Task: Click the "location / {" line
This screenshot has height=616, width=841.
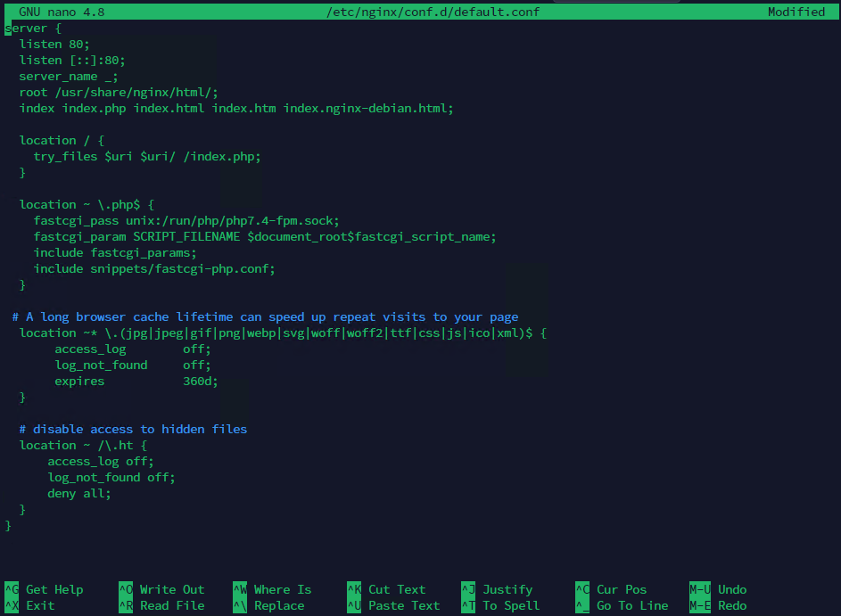Action: (62, 141)
